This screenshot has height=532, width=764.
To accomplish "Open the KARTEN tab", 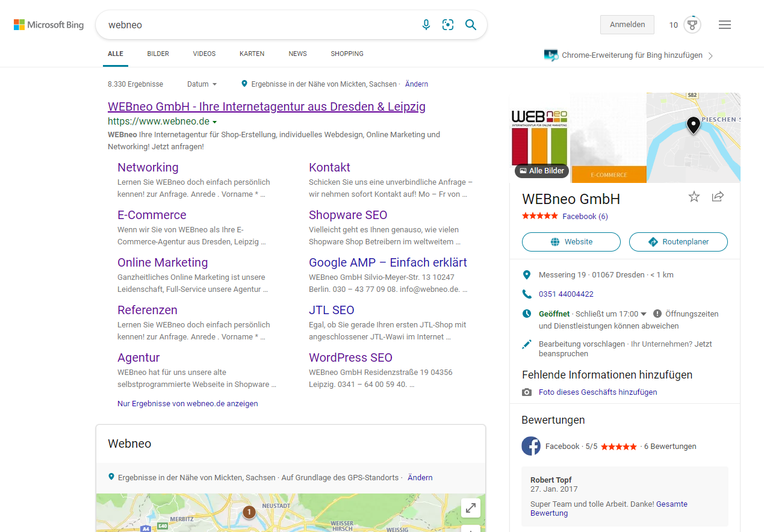I will click(x=252, y=54).
